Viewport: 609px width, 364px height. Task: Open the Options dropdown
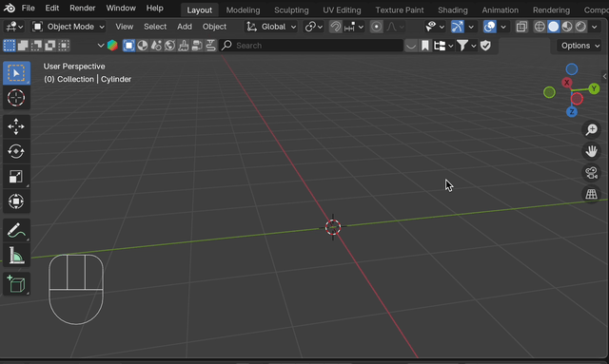click(580, 46)
